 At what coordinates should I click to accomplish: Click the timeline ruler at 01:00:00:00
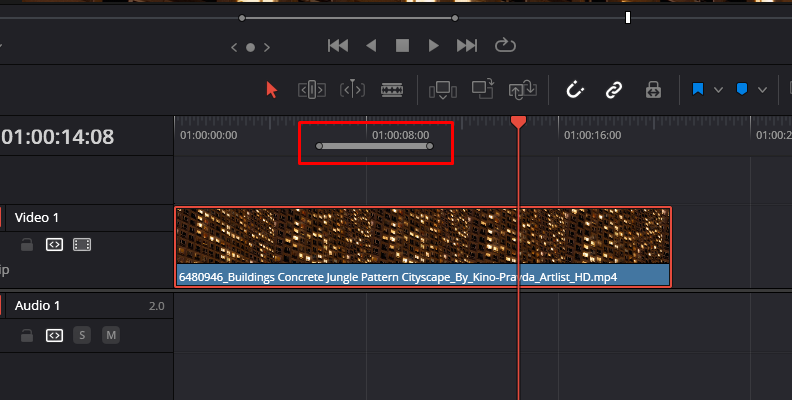(x=209, y=135)
